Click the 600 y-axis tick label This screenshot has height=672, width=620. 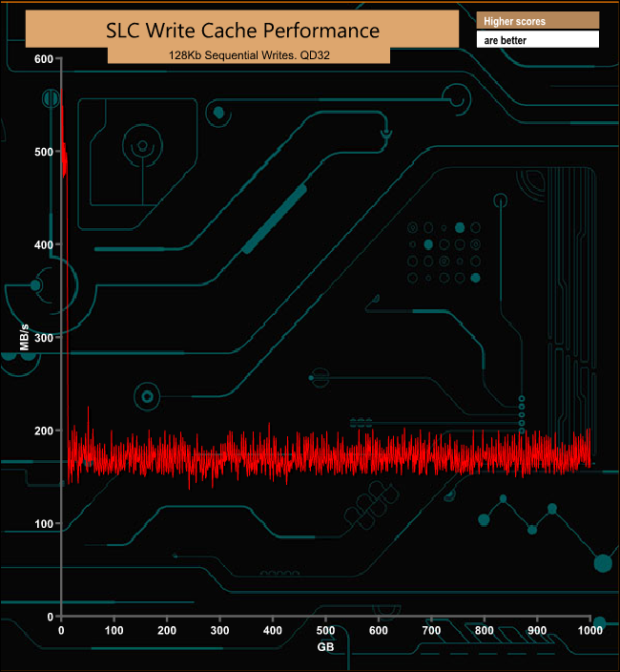[44, 59]
